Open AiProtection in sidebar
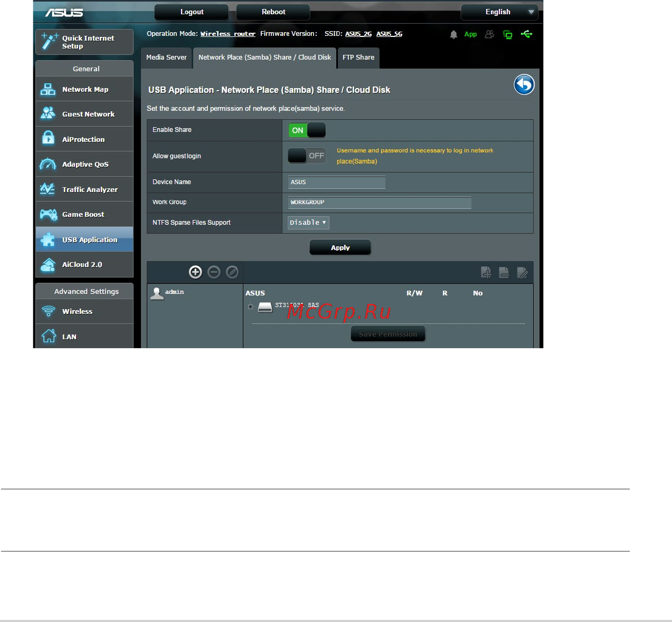This screenshot has width=672, height=622. (x=84, y=139)
